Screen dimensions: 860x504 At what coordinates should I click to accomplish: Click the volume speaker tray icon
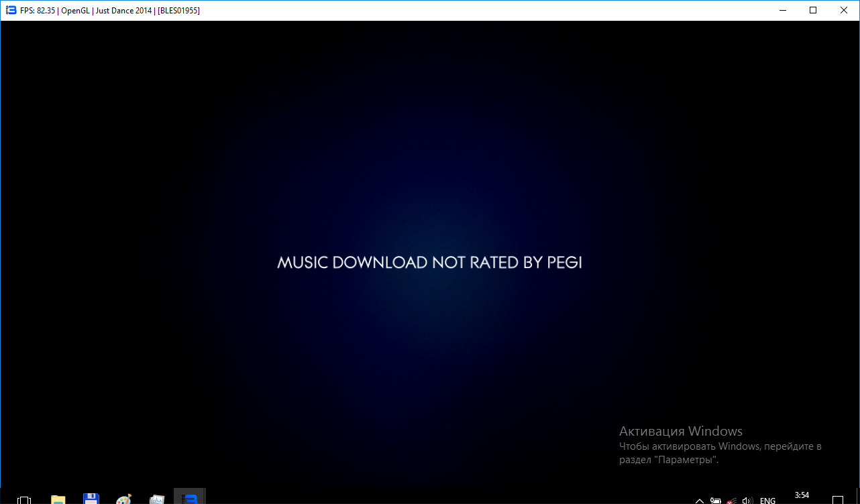pos(747,500)
